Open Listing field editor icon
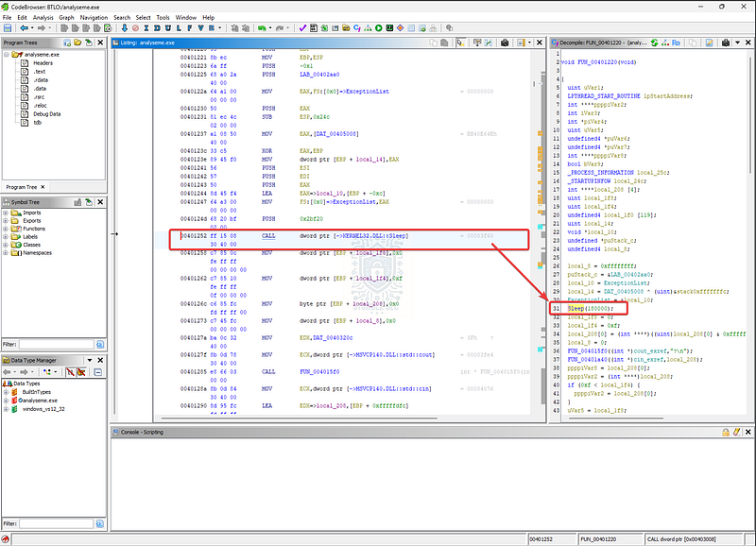The image size is (756, 546). tap(477, 43)
